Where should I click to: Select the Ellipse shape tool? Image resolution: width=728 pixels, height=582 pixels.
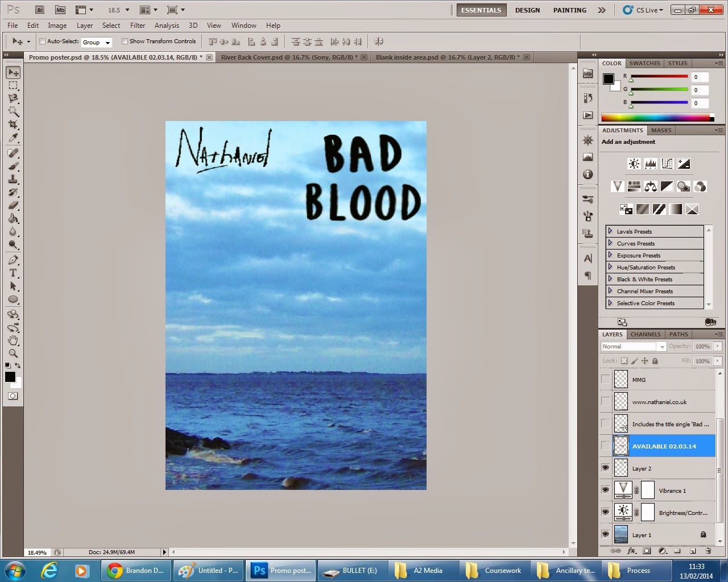(13, 300)
